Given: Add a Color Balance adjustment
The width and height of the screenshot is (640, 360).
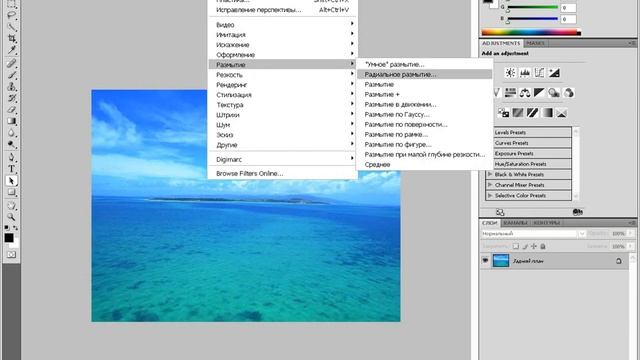Looking at the screenshot, I should pos(525,93).
